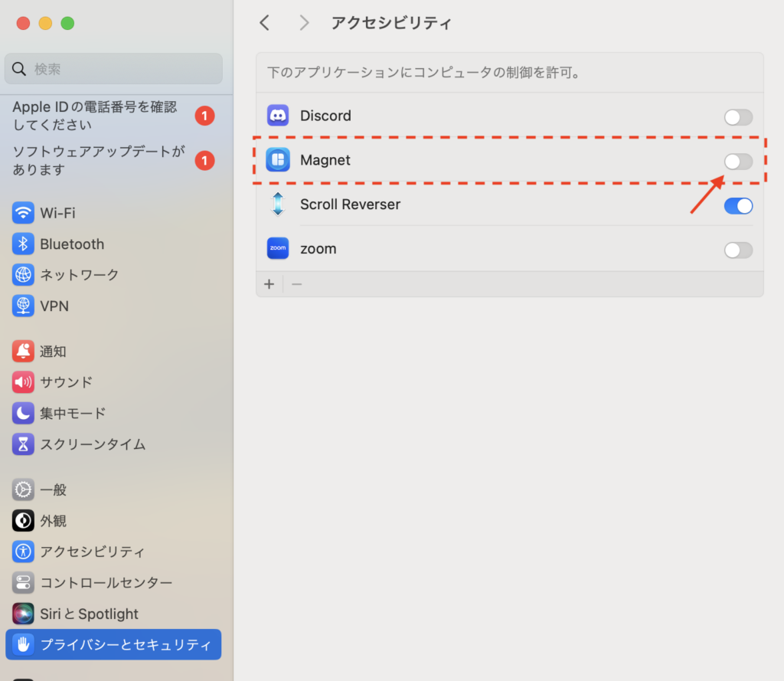The image size is (784, 681).
Task: Turn on the Discord control permission
Action: click(x=738, y=117)
